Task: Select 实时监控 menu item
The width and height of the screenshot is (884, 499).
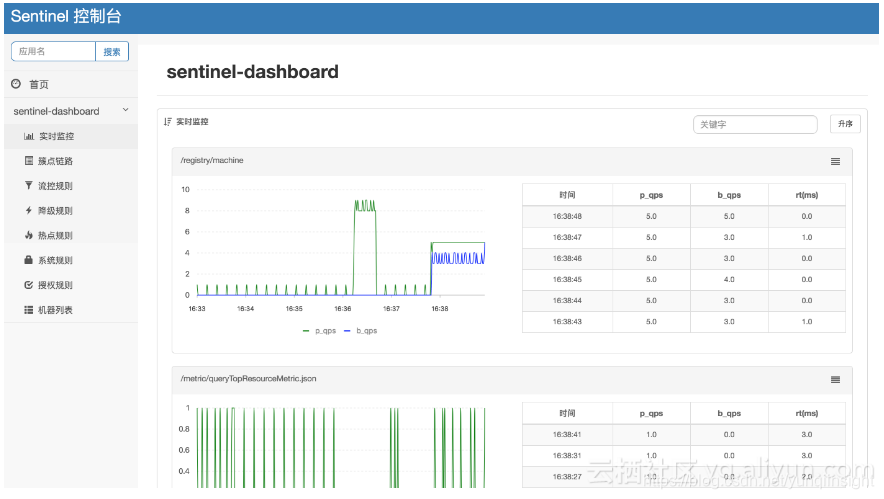Action: coord(70,136)
